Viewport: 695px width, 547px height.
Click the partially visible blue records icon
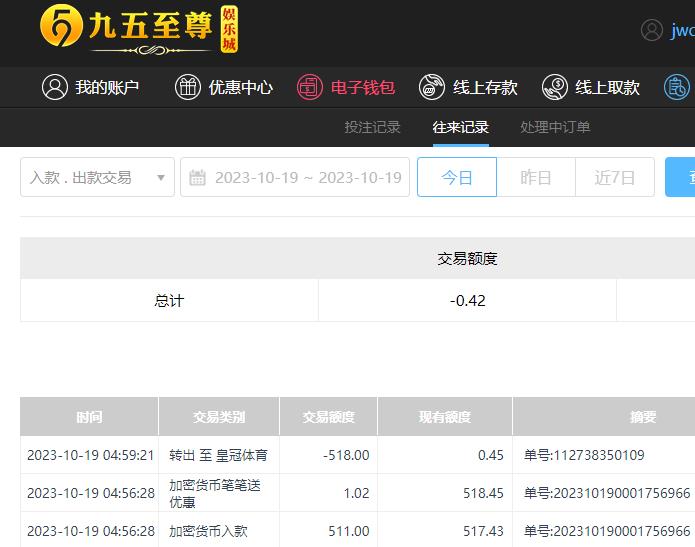click(676, 87)
